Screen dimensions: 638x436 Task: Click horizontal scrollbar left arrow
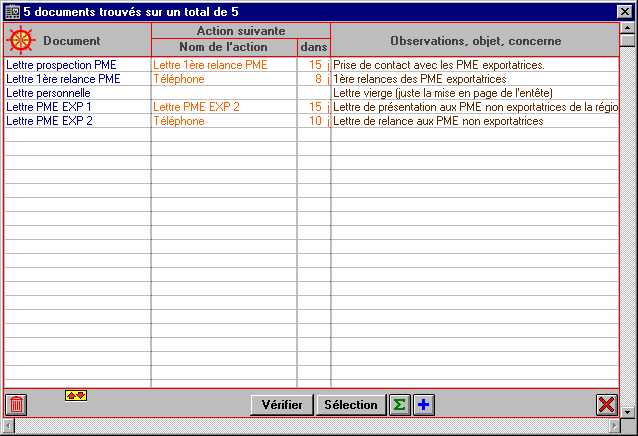click(x=9, y=426)
